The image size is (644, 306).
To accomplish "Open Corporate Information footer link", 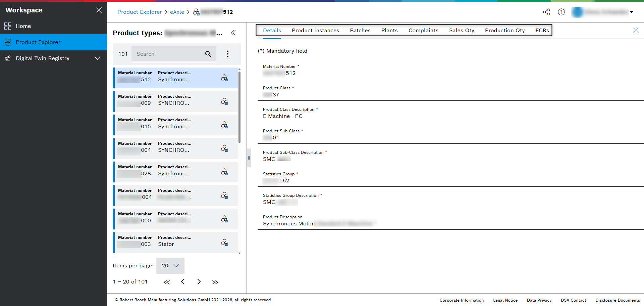I will point(462,300).
